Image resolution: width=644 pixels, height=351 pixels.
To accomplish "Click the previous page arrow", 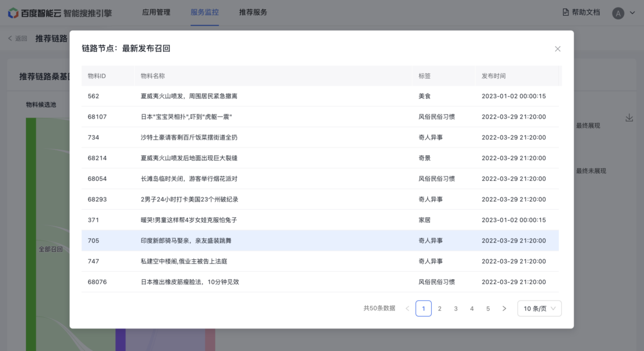I will point(408,309).
